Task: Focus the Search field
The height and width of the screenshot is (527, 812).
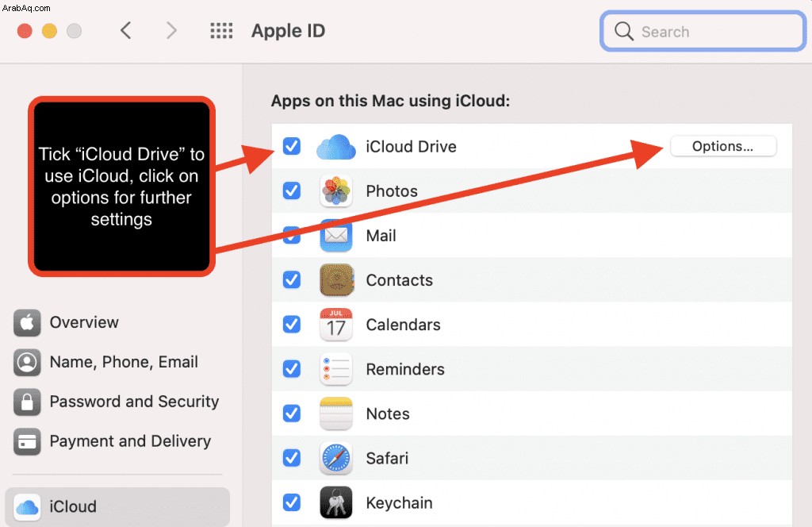Action: click(703, 31)
